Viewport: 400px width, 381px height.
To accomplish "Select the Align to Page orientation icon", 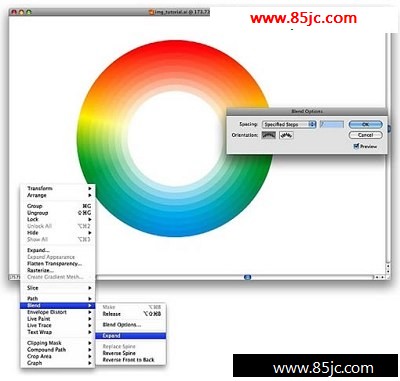I will pos(269,135).
